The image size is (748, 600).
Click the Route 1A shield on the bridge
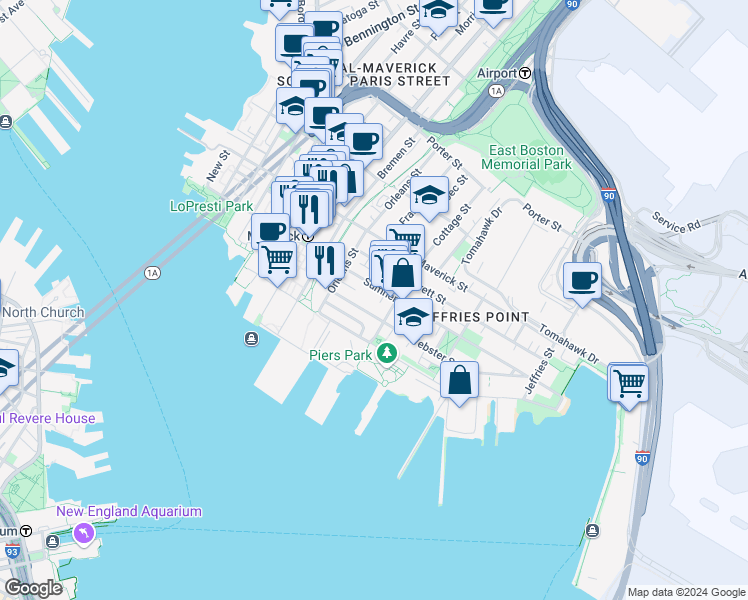click(152, 273)
